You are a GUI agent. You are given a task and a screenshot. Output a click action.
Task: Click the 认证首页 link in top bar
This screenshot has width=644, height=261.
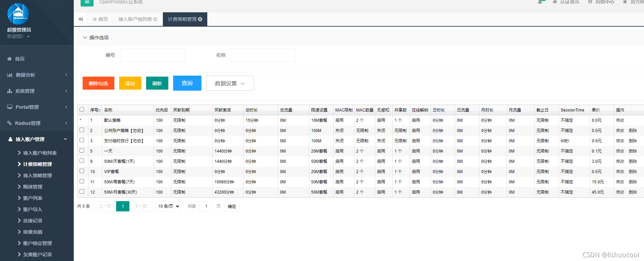(x=570, y=2)
